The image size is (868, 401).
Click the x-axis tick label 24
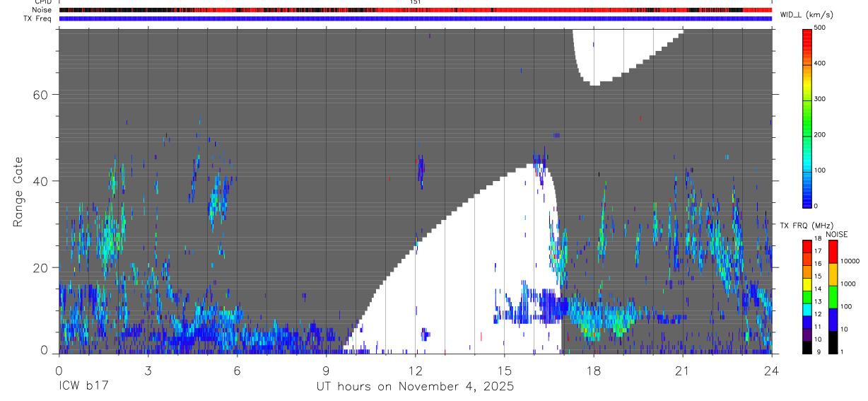772,370
